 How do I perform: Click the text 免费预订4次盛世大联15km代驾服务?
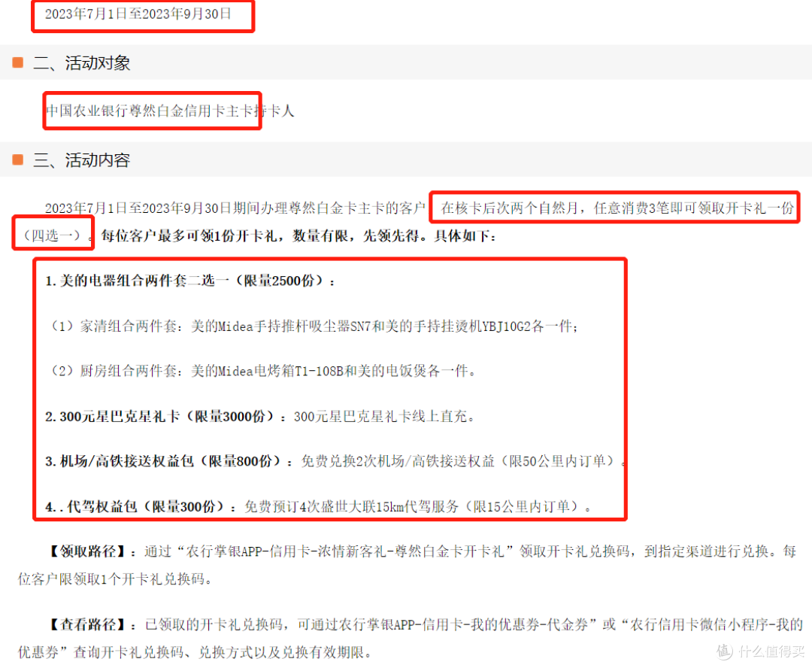click(x=352, y=507)
